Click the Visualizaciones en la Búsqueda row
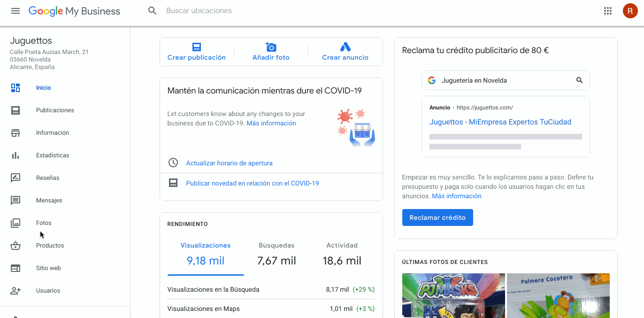644x318 pixels. [x=271, y=289]
